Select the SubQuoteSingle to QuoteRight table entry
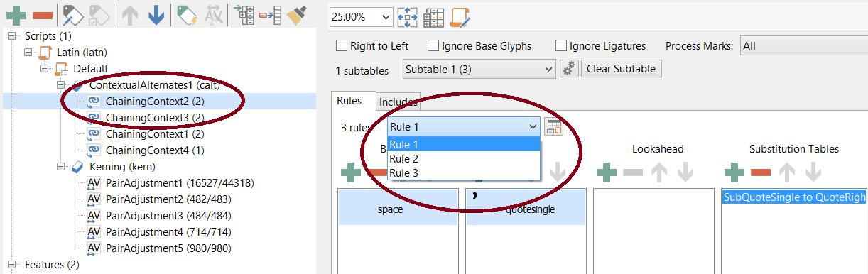Viewport: 868px width, 274px height. point(791,197)
